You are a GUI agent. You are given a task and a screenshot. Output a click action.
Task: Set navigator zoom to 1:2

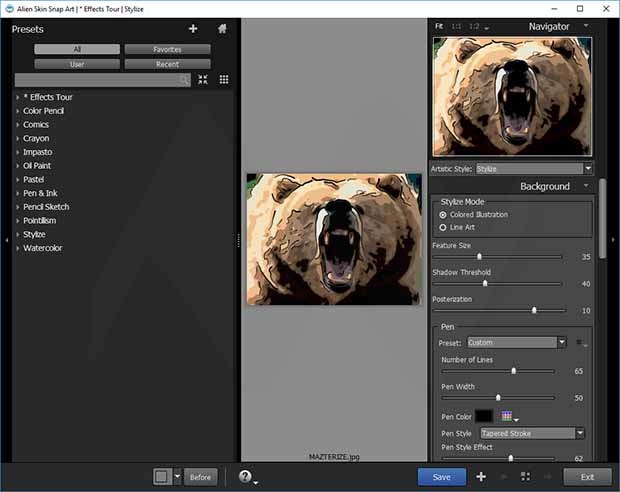[x=474, y=26]
